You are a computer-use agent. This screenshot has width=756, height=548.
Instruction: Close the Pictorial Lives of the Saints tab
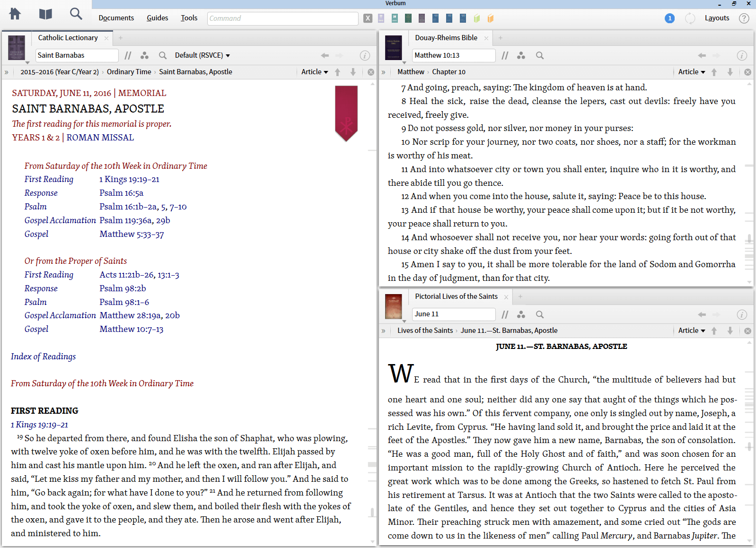tap(506, 297)
